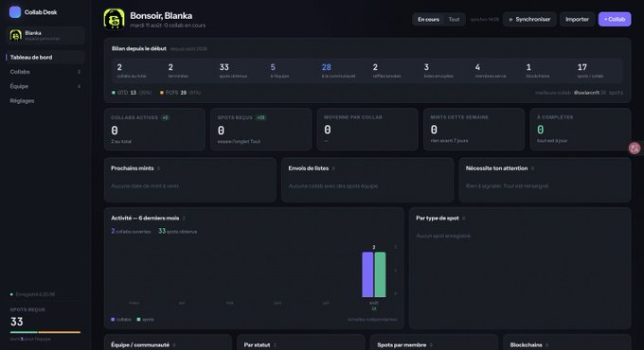
Task: Open Blanka's workspace avatar in the sidebar
Action: tap(15, 35)
